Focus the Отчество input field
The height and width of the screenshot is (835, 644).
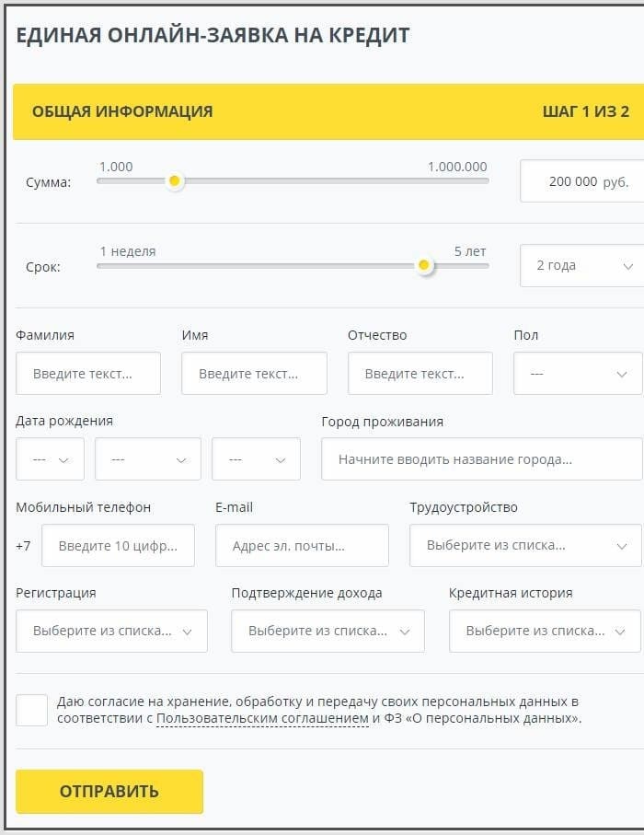420,374
